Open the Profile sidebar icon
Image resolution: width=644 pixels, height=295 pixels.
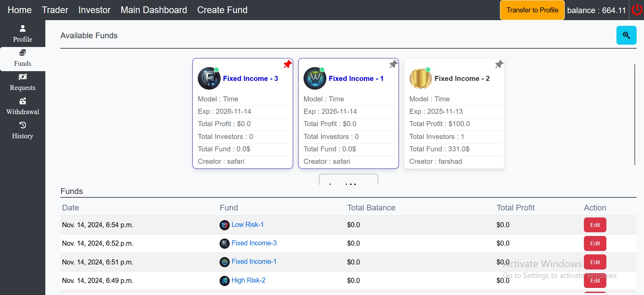[x=22, y=29]
